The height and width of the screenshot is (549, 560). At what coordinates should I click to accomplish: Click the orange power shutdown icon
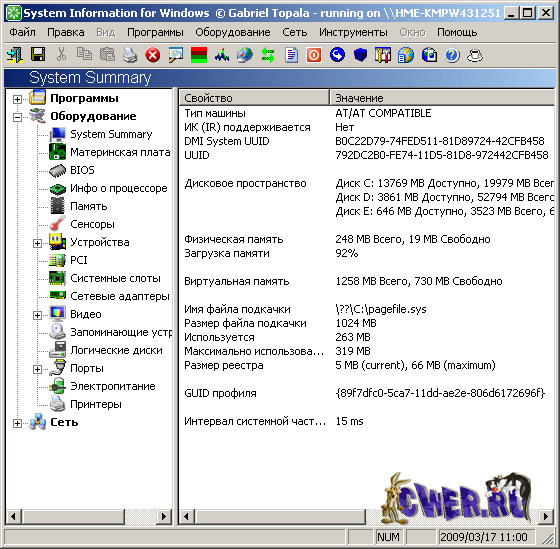tap(314, 55)
